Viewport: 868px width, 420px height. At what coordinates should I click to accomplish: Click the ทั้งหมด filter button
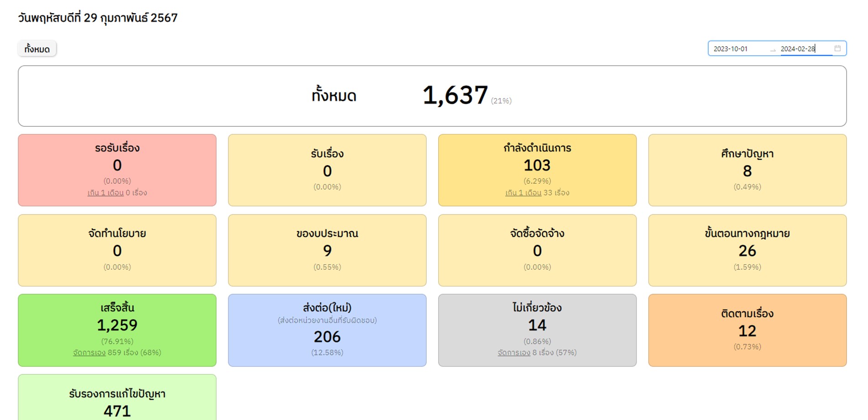37,49
